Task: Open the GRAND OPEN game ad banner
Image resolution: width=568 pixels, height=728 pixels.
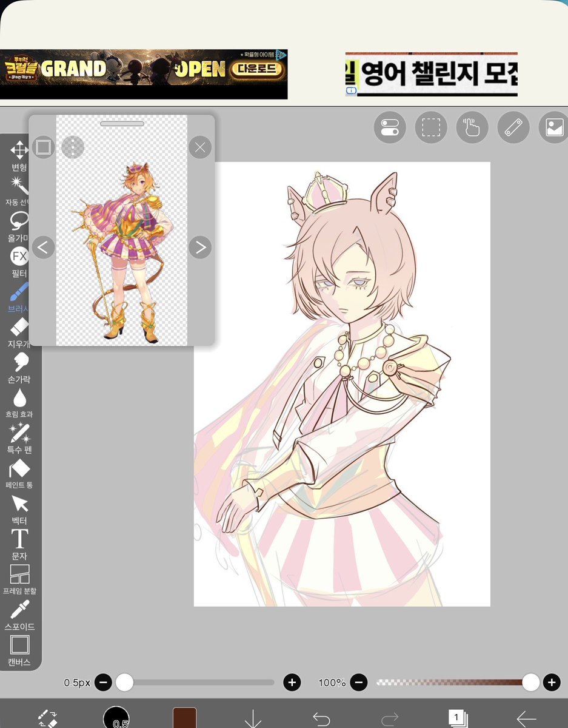Action: pyautogui.click(x=144, y=74)
